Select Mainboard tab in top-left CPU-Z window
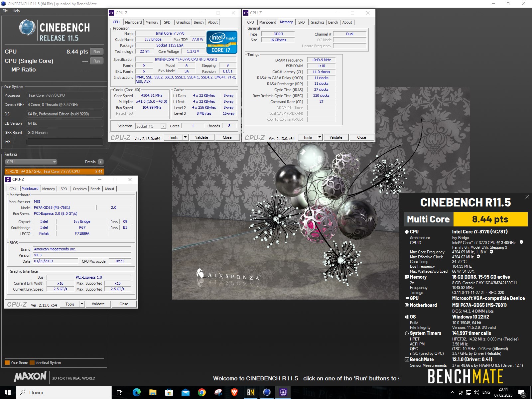The image size is (532, 399). (133, 22)
